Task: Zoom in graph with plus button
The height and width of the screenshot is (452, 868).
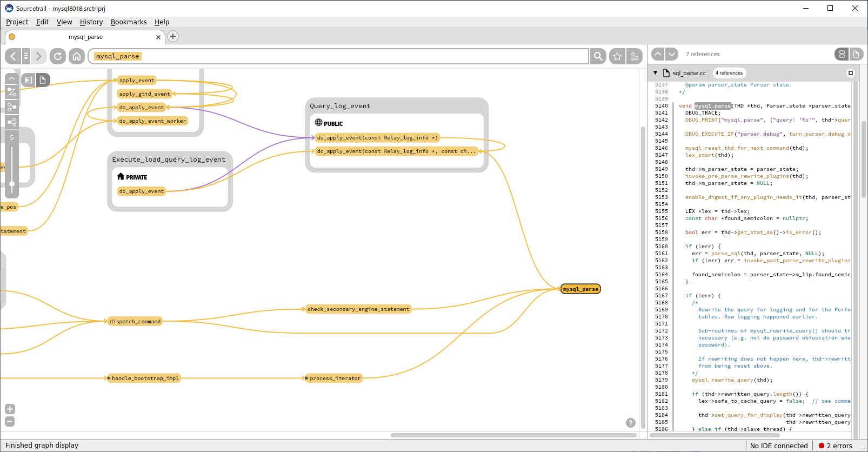Action: coord(10,409)
